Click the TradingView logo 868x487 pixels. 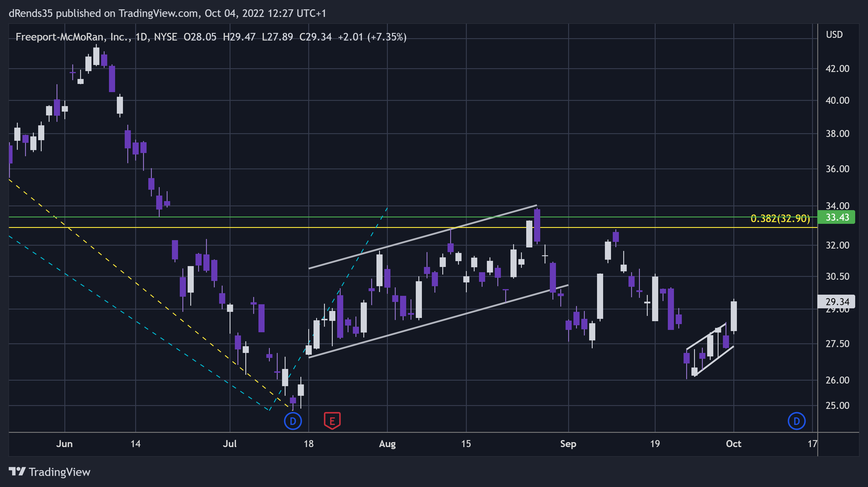pyautogui.click(x=17, y=472)
